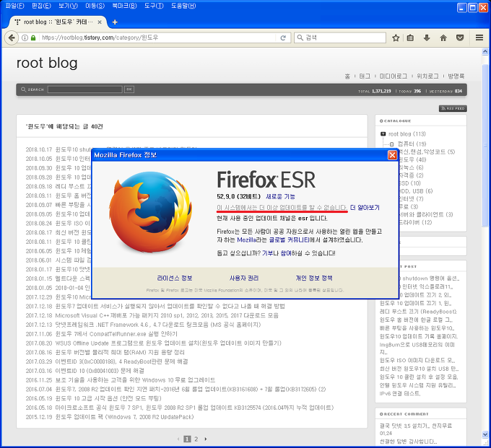The height and width of the screenshot is (448, 491).
Task: Click the root blog folder icon in catalogue
Action: (383, 134)
